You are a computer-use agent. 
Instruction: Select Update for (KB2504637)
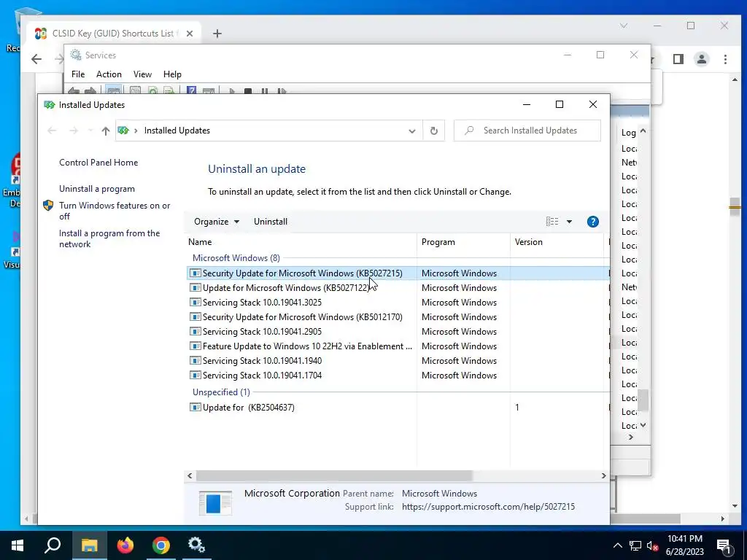click(x=398, y=407)
